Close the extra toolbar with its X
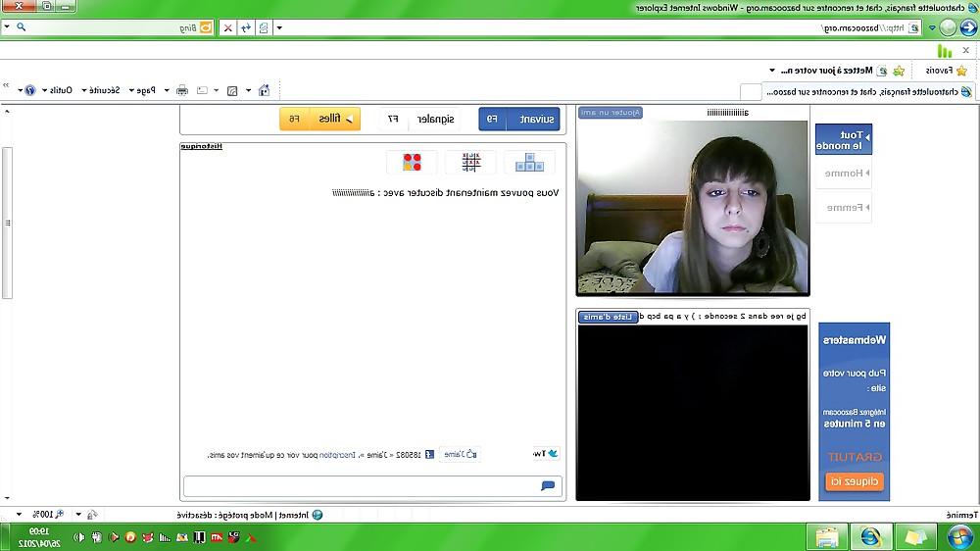Viewport: 980px width, 551px height. [966, 50]
